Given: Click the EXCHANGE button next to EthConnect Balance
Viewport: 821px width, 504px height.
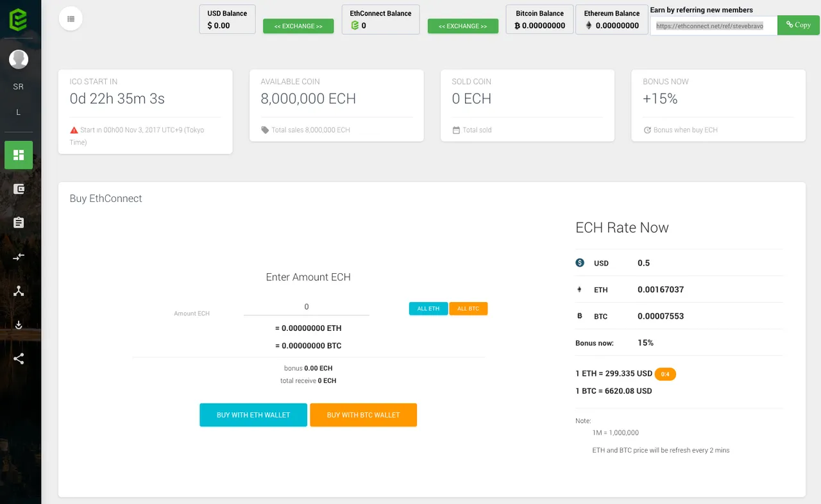Looking at the screenshot, I should click(x=463, y=26).
